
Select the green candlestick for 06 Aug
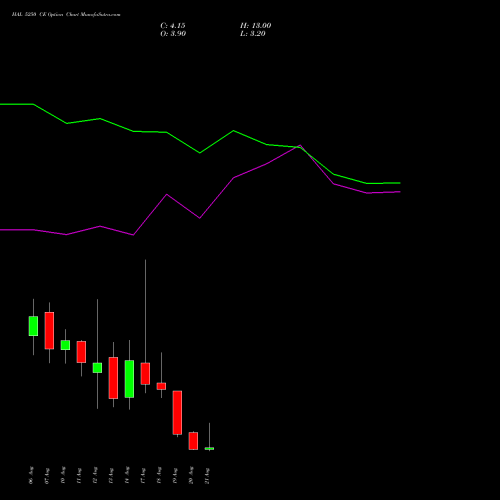(x=33, y=326)
